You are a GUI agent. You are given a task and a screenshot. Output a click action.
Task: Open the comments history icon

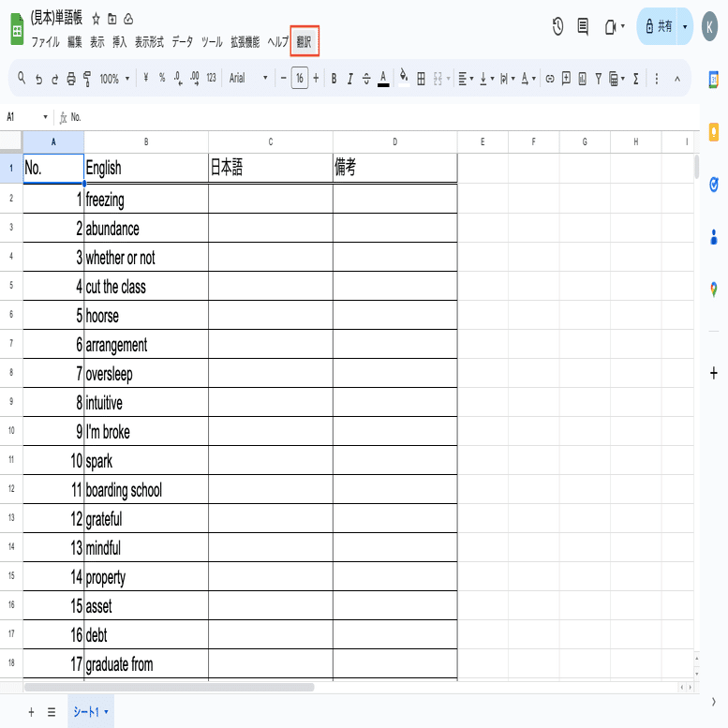click(583, 26)
